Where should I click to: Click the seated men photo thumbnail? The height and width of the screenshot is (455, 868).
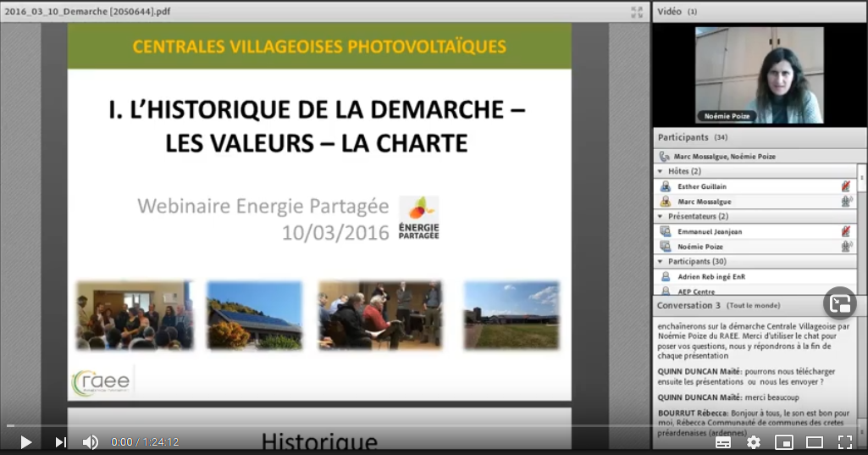[379, 315]
